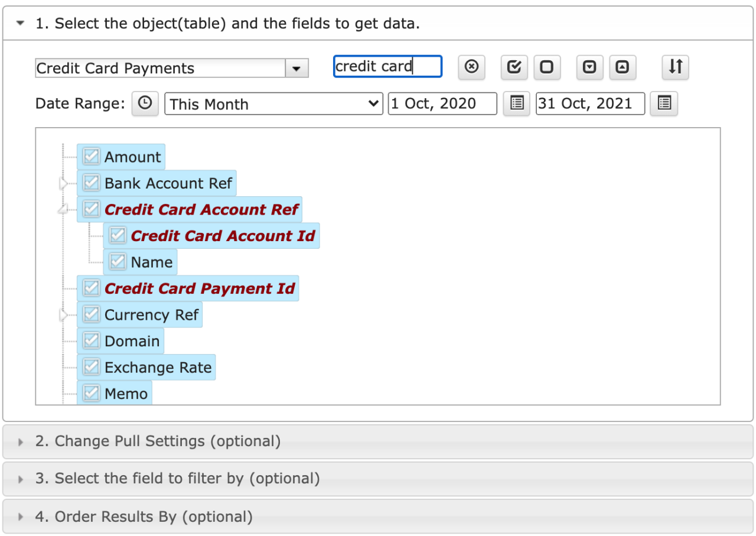The image size is (756, 536).
Task: Click the Credit Card Payments combo box text
Action: [161, 69]
